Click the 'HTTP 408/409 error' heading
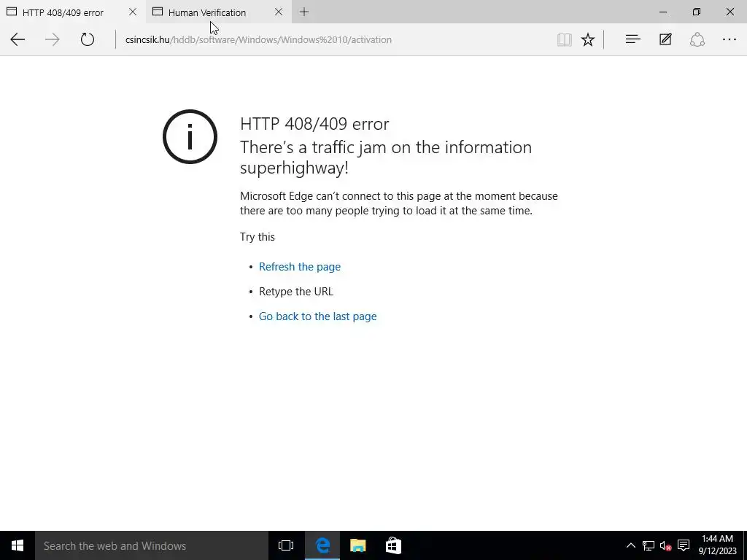Viewport: 747px width, 560px height. 314,124
